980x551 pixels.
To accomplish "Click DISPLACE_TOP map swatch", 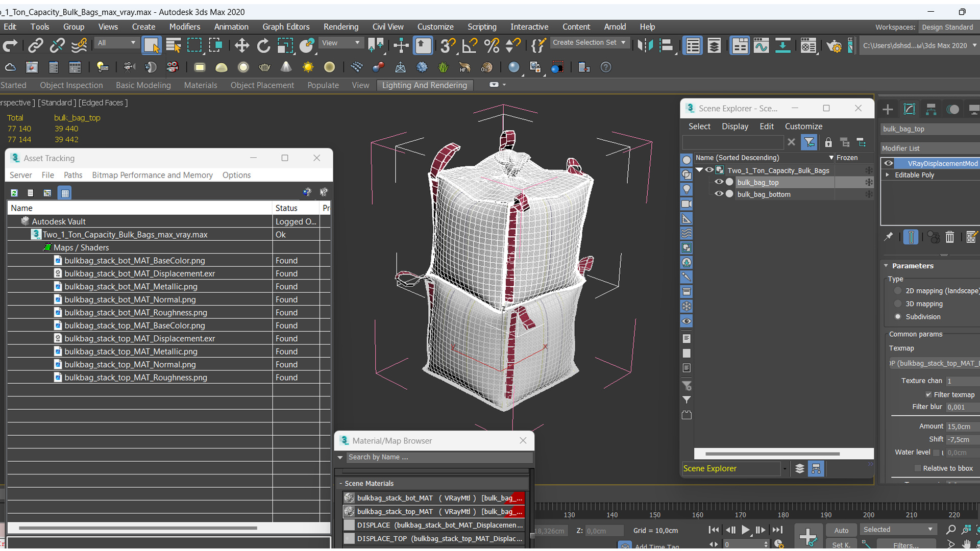I will 349,538.
